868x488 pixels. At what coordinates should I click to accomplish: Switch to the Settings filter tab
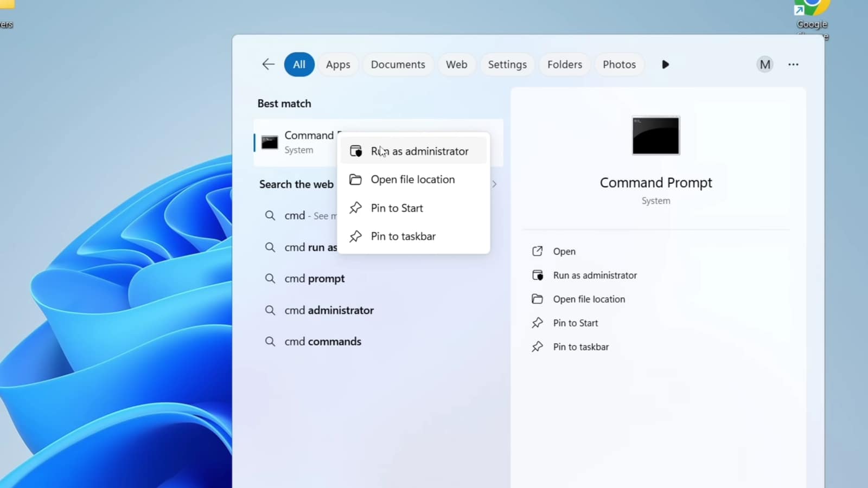tap(507, 65)
